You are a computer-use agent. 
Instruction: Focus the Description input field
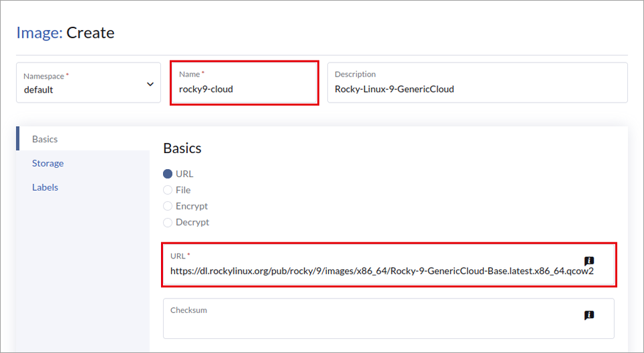click(477, 83)
